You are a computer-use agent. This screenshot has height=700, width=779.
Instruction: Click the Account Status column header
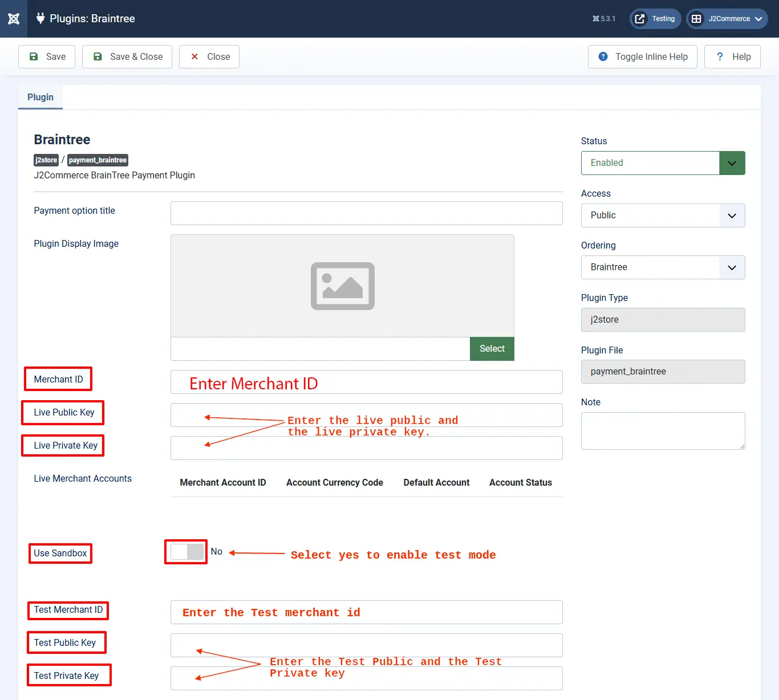521,482
